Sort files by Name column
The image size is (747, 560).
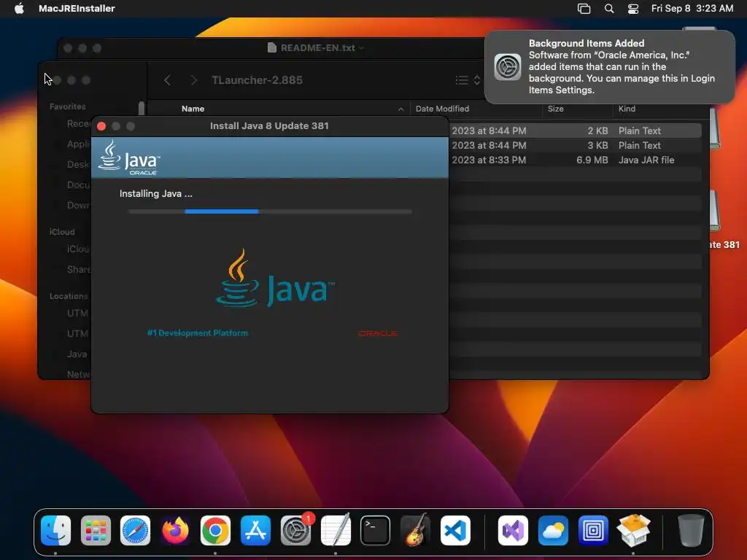click(193, 109)
